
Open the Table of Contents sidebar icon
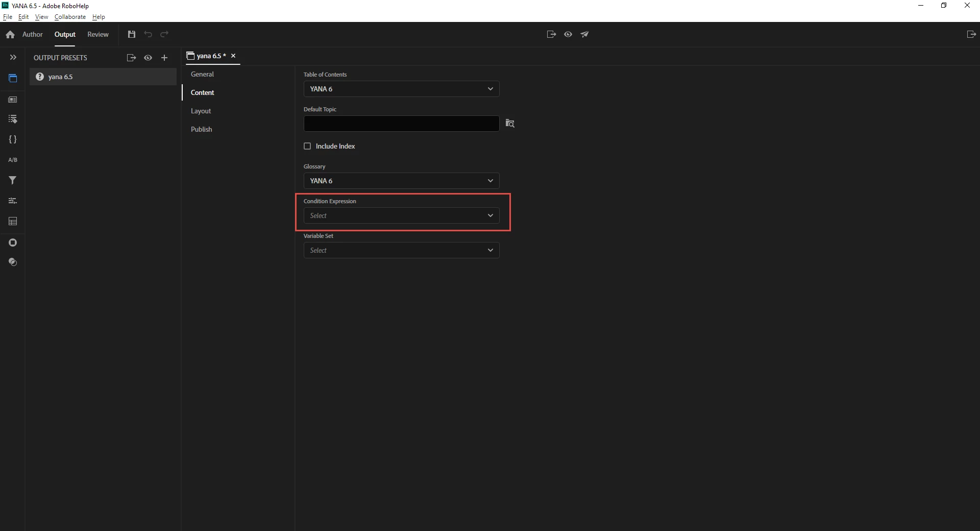13,119
